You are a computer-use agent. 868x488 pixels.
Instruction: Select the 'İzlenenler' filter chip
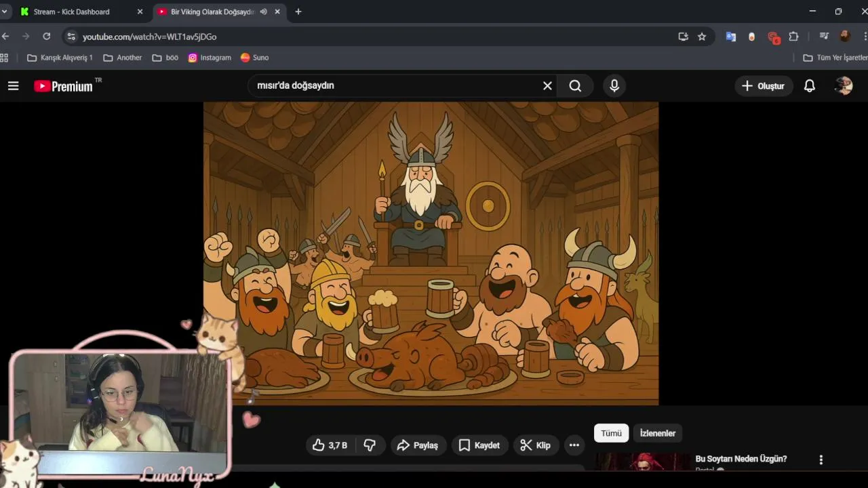pyautogui.click(x=658, y=433)
